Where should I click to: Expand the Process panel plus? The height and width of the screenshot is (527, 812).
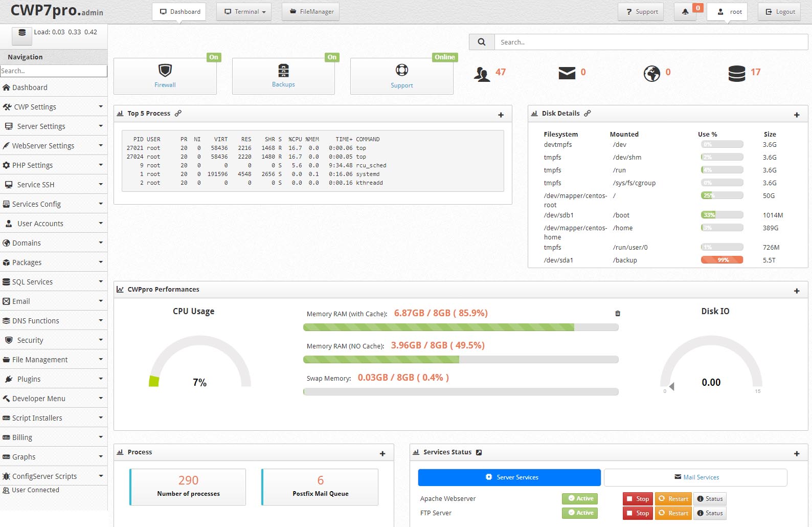tap(382, 454)
